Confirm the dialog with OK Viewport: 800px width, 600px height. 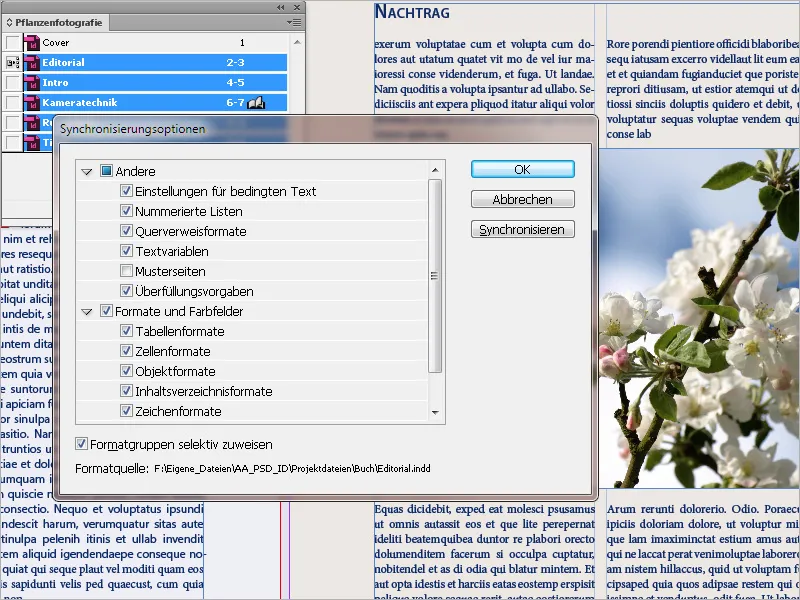pyautogui.click(x=522, y=169)
